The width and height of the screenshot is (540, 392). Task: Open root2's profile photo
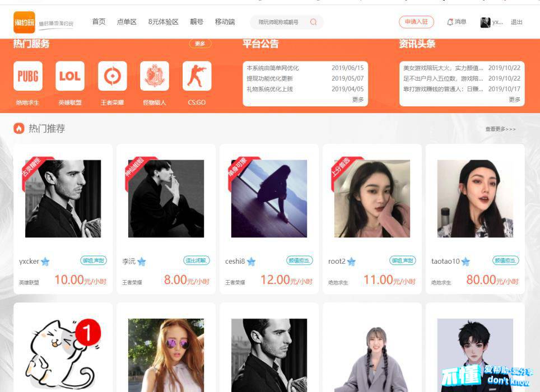tap(373, 199)
